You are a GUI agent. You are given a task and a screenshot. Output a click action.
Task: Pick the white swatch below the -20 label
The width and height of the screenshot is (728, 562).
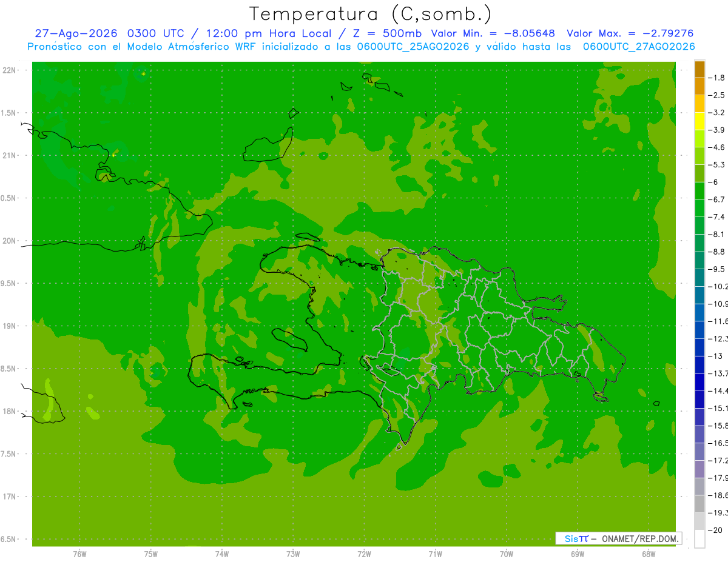coord(699,538)
